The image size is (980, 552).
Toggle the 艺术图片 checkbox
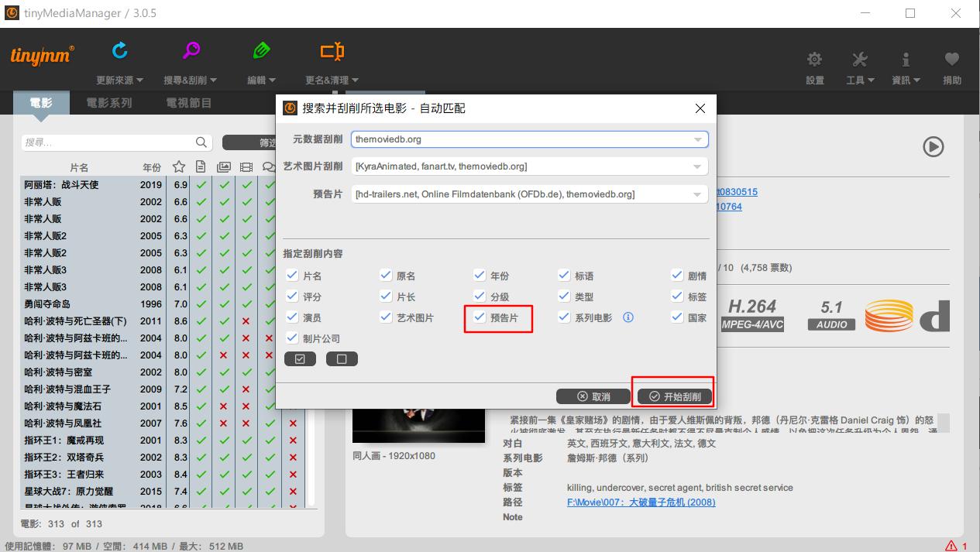[x=386, y=317]
